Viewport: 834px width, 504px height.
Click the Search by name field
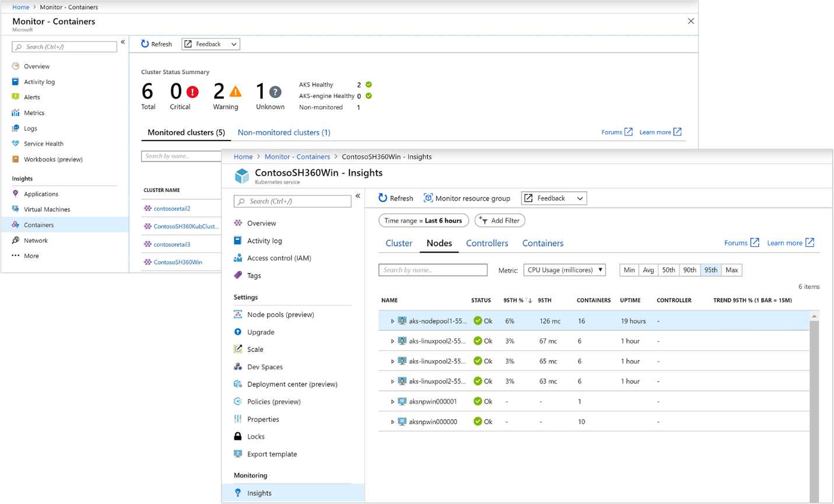433,269
